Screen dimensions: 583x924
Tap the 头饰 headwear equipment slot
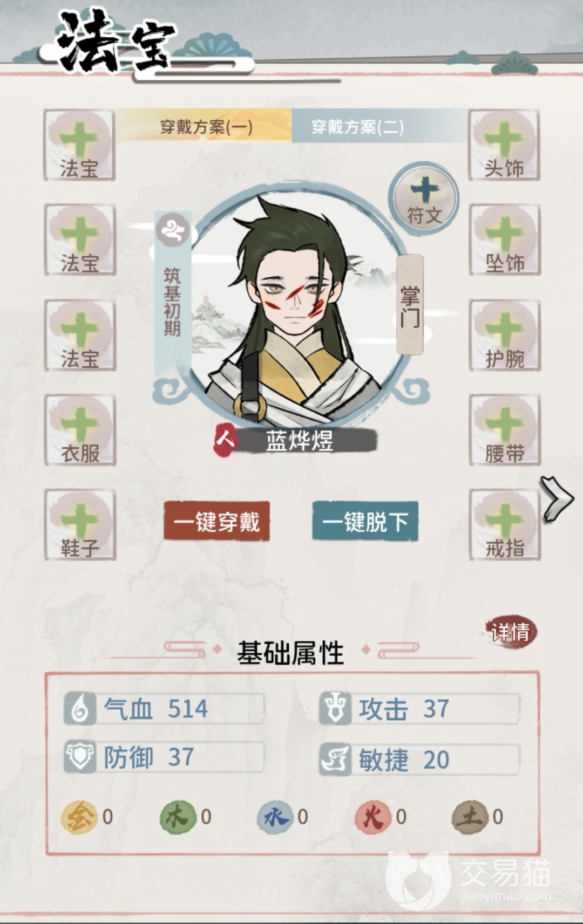pos(504,145)
